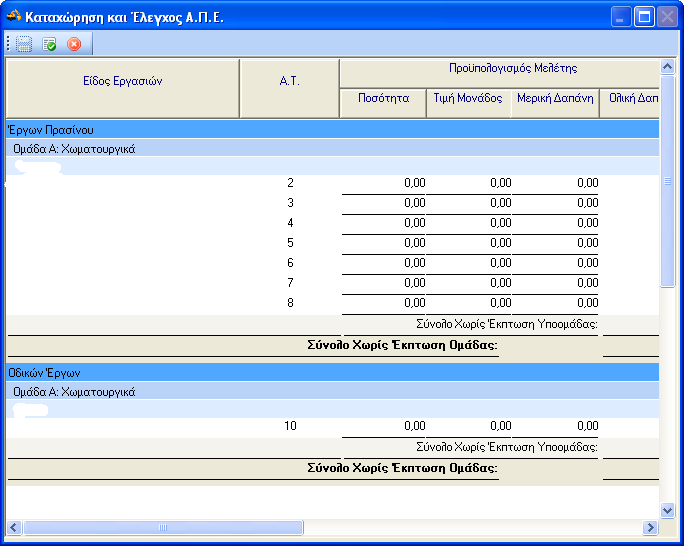The height and width of the screenshot is (546, 684).
Task: Click the vertical scrollbar up arrow
Action: pyautogui.click(x=667, y=67)
